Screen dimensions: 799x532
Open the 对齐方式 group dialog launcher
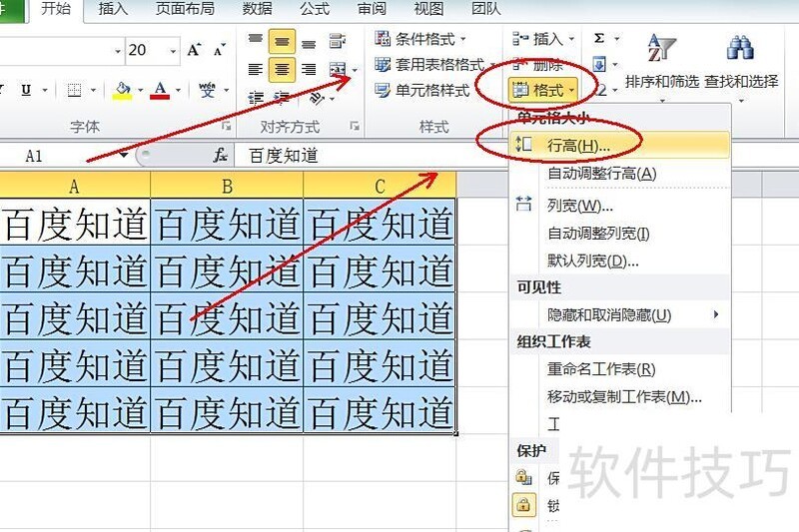355,126
